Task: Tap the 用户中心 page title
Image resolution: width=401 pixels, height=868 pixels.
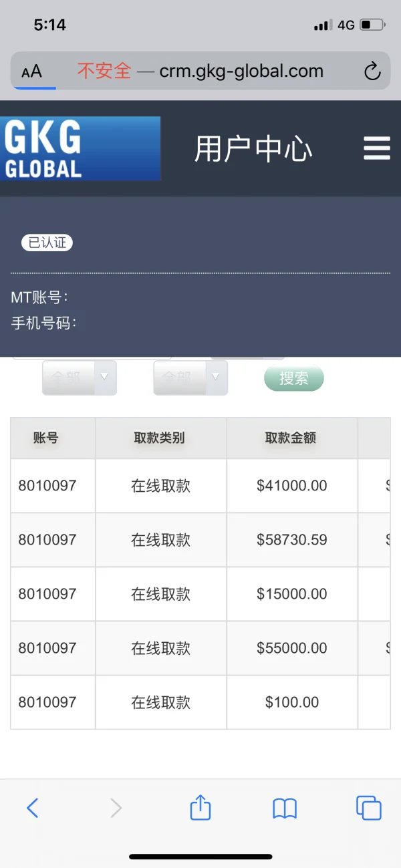Action: coord(253,148)
